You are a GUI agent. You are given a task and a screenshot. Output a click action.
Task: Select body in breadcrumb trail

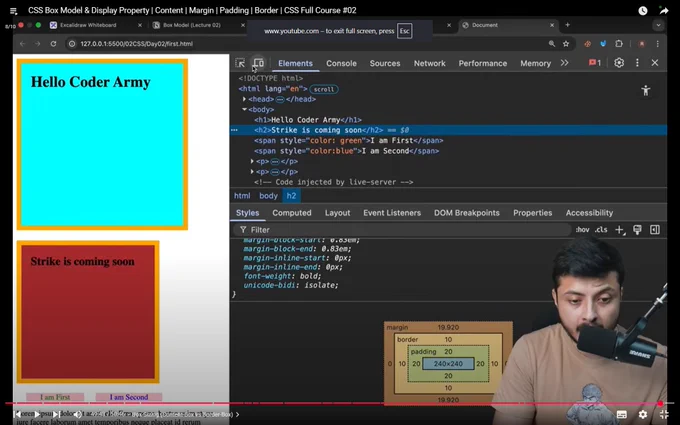coord(268,196)
